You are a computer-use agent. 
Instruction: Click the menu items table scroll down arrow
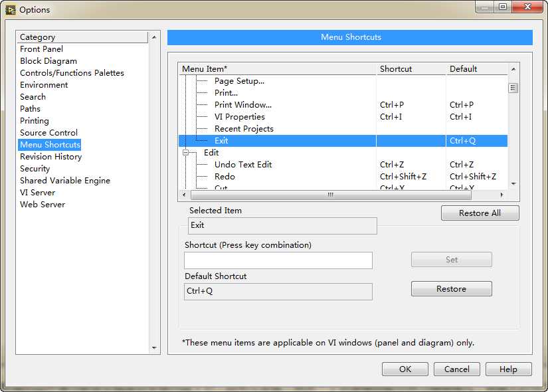click(x=513, y=184)
